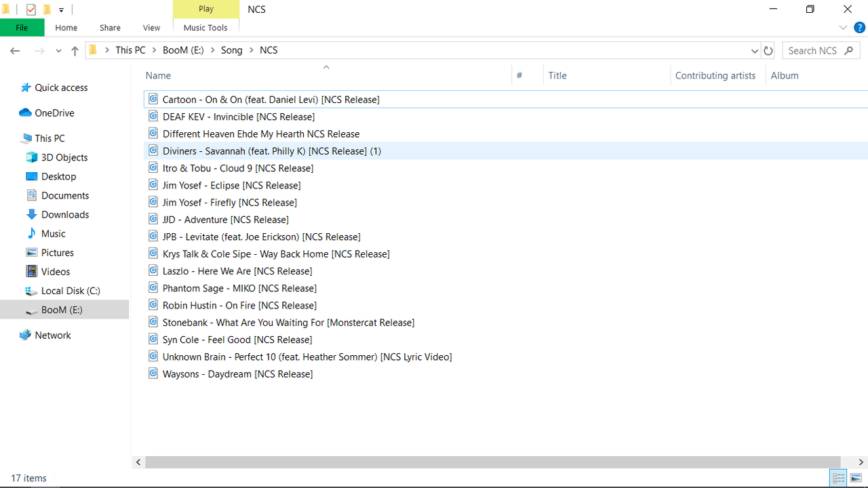Click NCS breadcrumb in address bar
The width and height of the screenshot is (868, 488).
(269, 50)
